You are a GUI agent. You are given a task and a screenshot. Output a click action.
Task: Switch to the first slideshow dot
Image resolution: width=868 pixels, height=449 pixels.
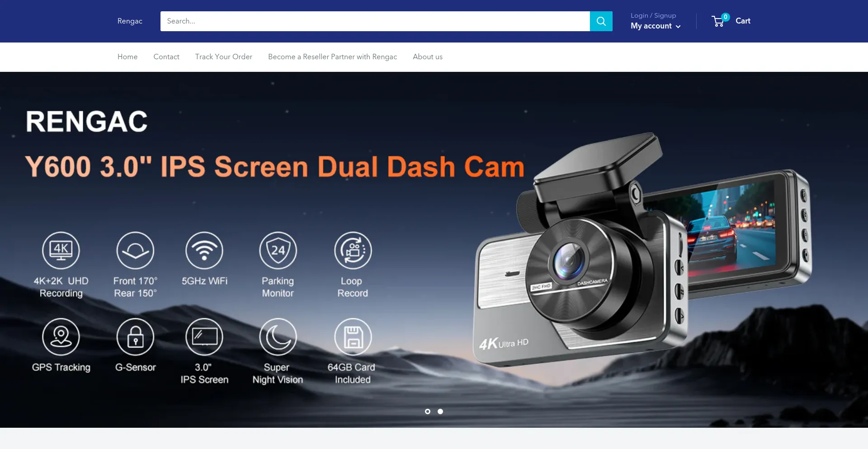coord(428,411)
